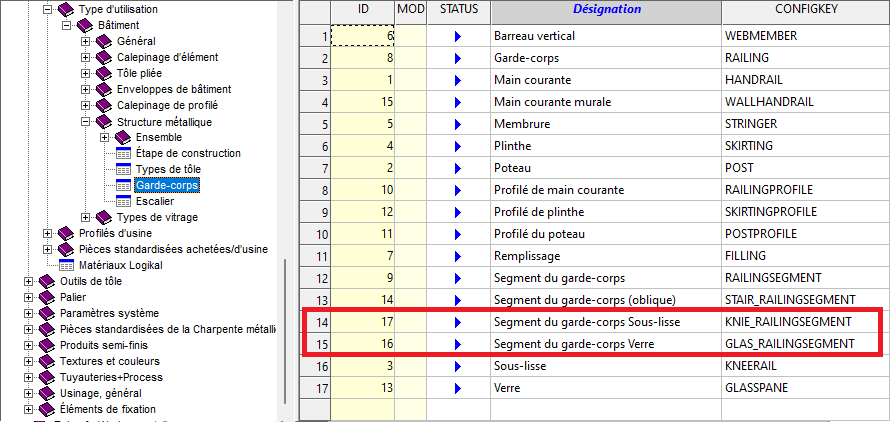Screen dimensions: 890x422
Task: Click the book icon next to Tôle pliée
Action: [104, 73]
